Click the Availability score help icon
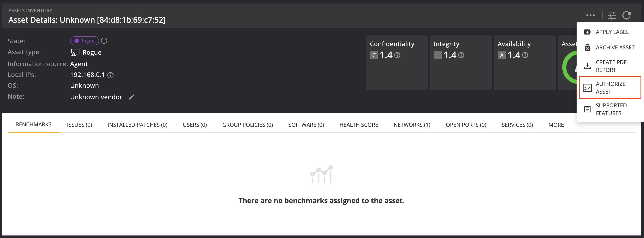 pyautogui.click(x=525, y=55)
